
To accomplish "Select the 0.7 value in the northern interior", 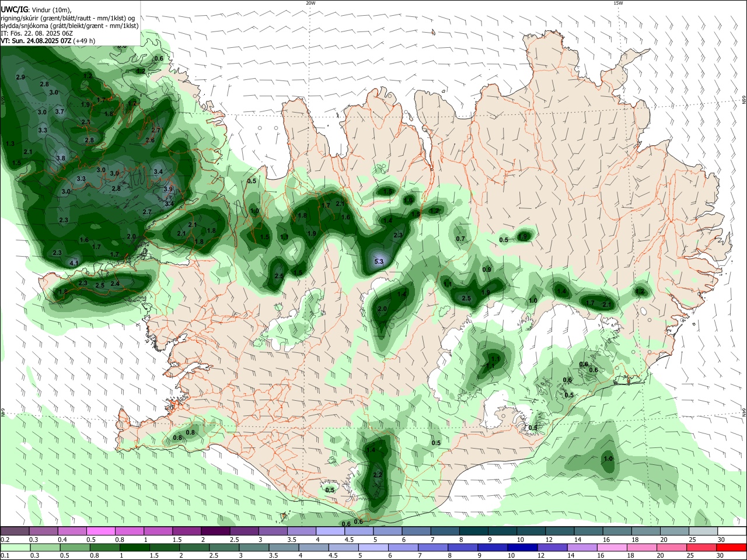I will click(x=460, y=239).
